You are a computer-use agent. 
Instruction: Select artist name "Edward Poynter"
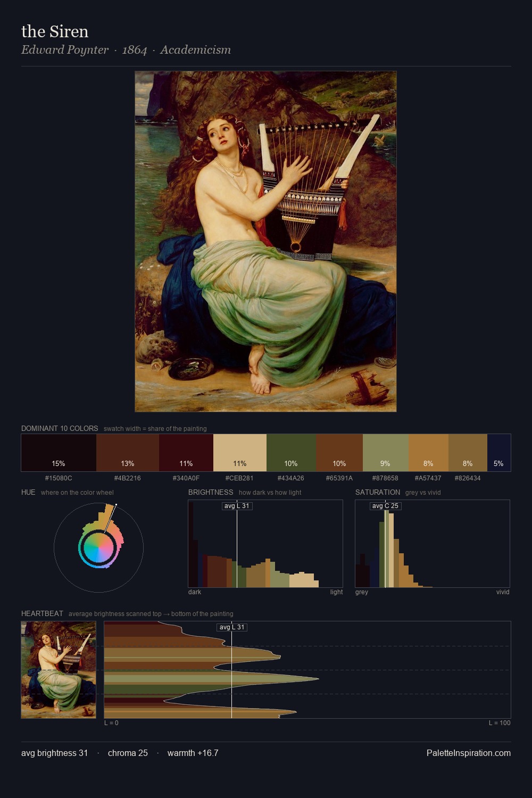click(x=65, y=49)
